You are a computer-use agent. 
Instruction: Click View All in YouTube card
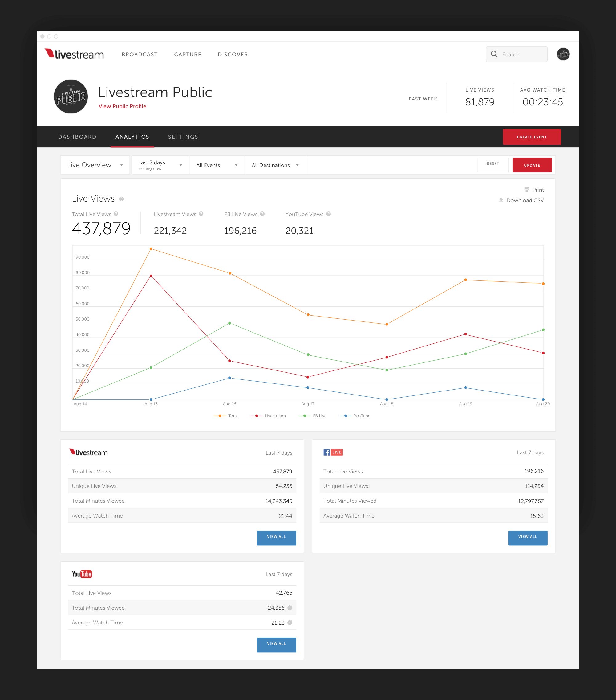coord(276,645)
